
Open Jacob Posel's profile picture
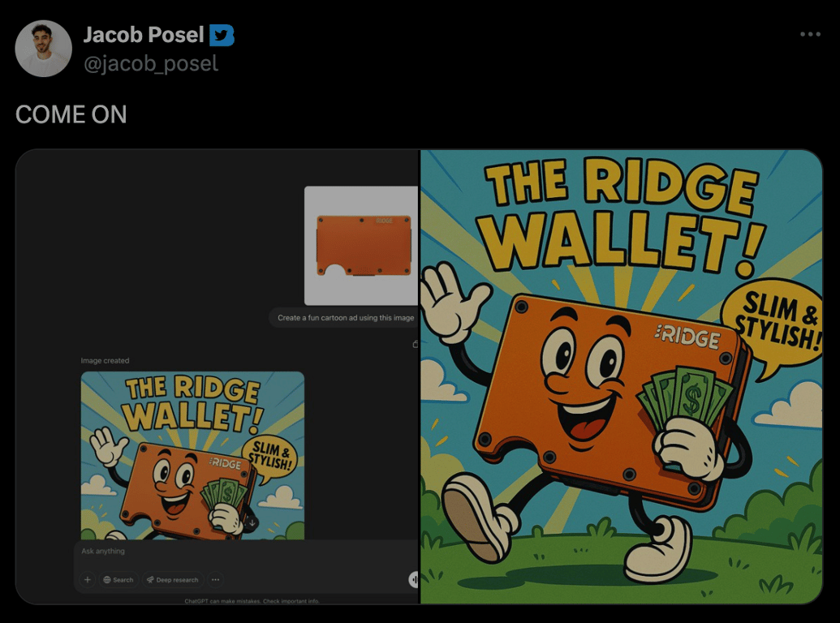(x=43, y=49)
